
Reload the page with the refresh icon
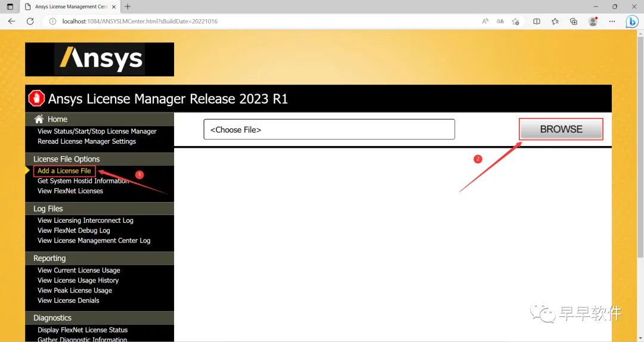click(30, 21)
